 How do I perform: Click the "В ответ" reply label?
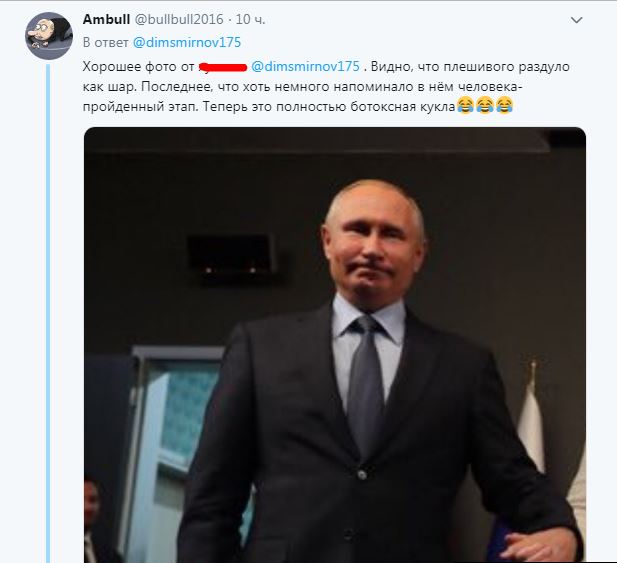tap(105, 42)
